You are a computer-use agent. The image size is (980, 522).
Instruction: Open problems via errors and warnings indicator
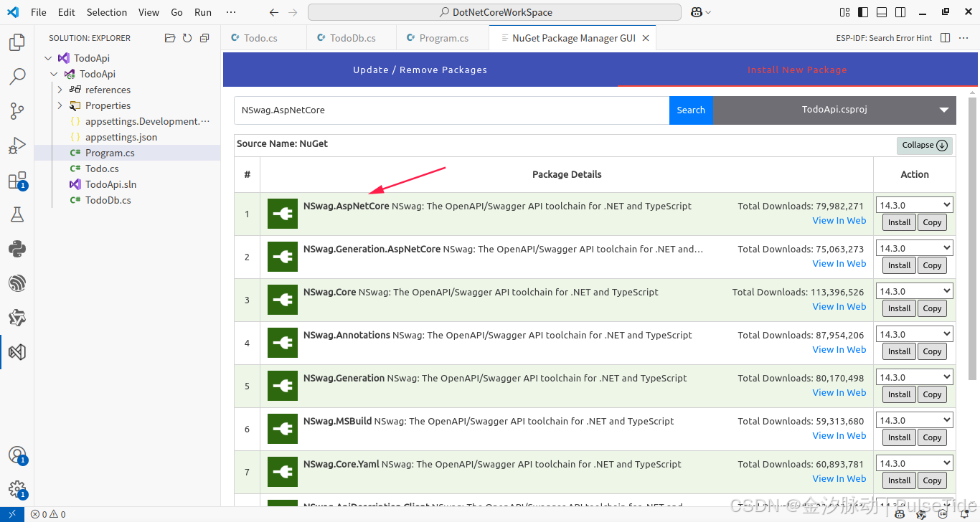(x=48, y=514)
